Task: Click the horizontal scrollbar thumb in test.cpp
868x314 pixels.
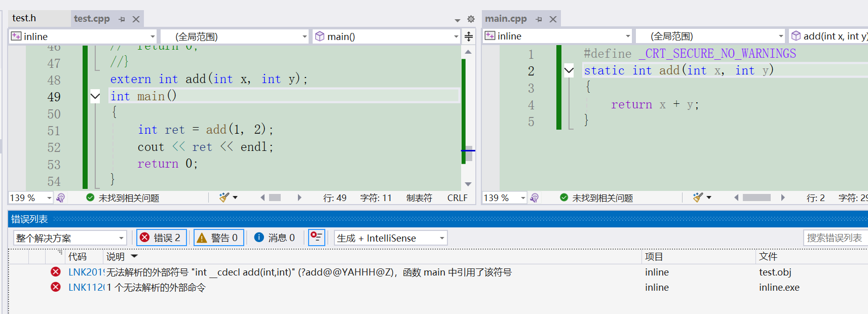Action: pyautogui.click(x=275, y=198)
